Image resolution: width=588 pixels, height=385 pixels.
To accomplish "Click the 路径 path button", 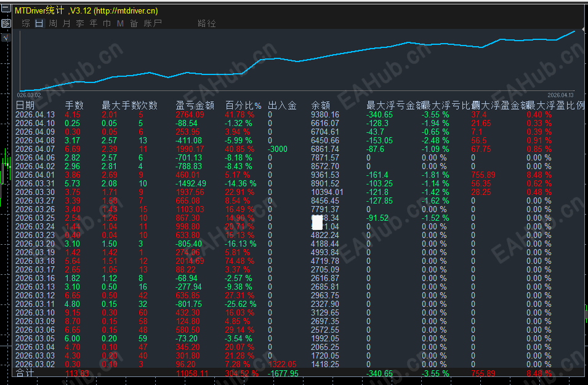I will [207, 23].
